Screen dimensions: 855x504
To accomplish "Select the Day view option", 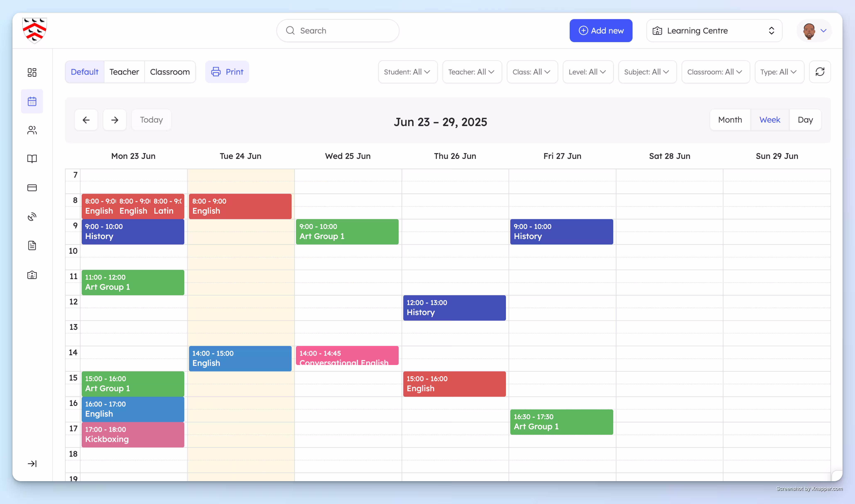I will pyautogui.click(x=805, y=120).
